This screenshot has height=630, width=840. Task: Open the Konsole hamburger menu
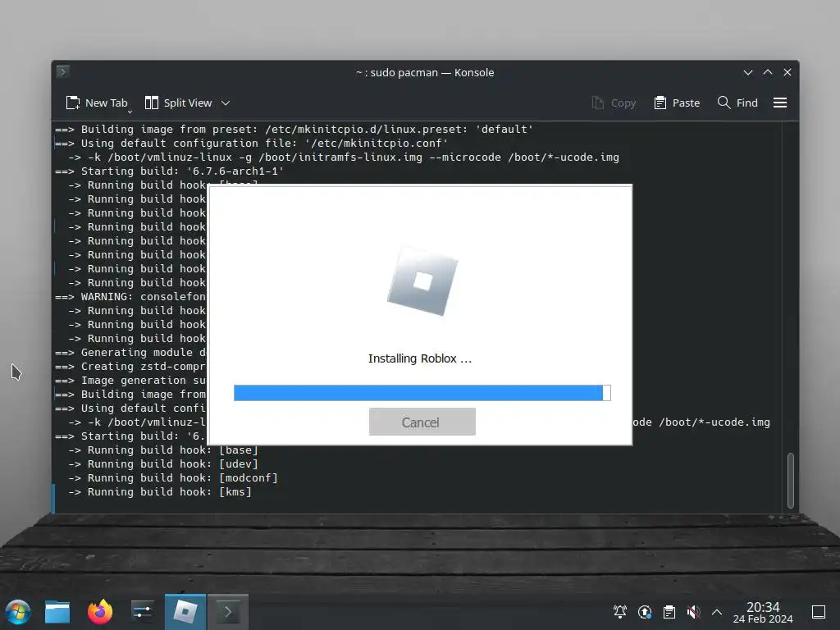pos(780,103)
